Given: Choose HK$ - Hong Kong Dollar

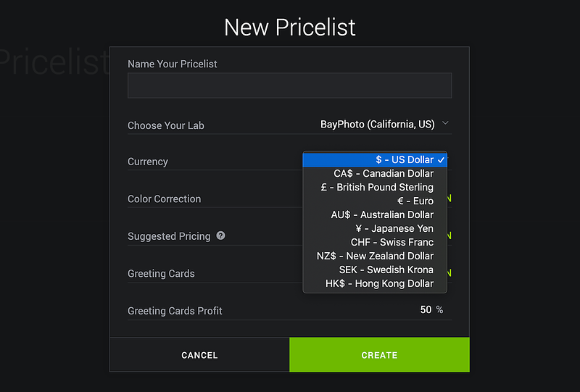Looking at the screenshot, I should [x=375, y=283].
